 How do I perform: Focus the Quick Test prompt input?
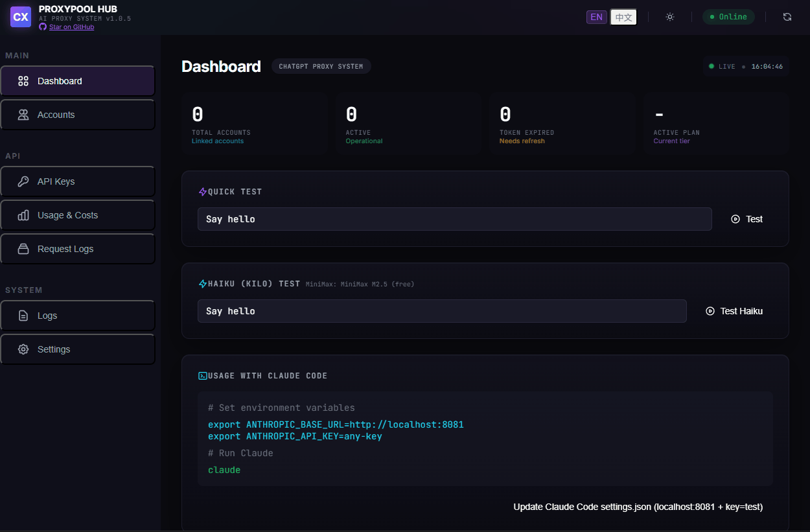455,219
